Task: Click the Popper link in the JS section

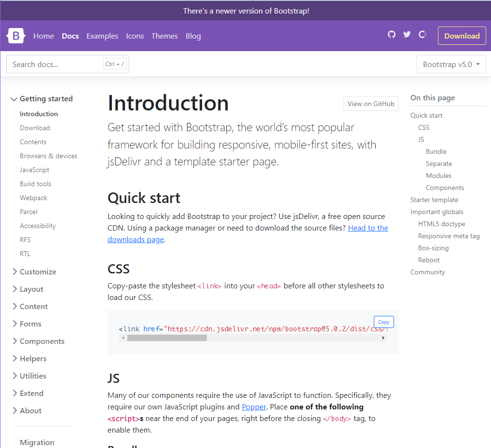Action: pyautogui.click(x=254, y=407)
